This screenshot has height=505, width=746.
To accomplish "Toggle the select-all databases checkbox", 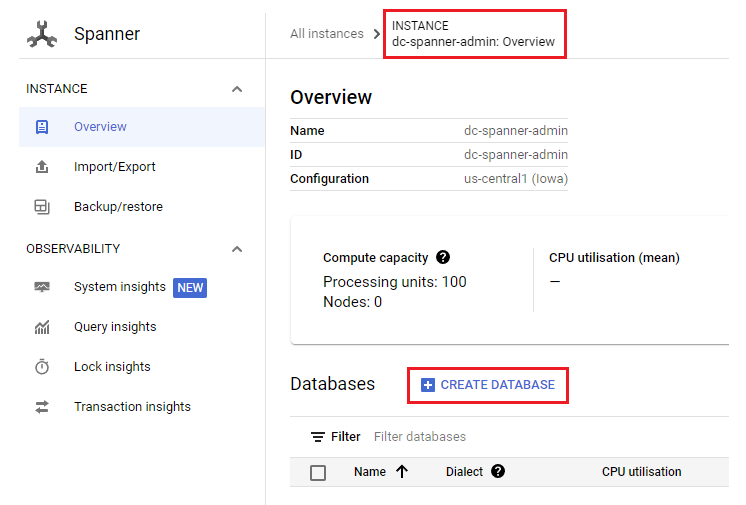I will coord(318,473).
